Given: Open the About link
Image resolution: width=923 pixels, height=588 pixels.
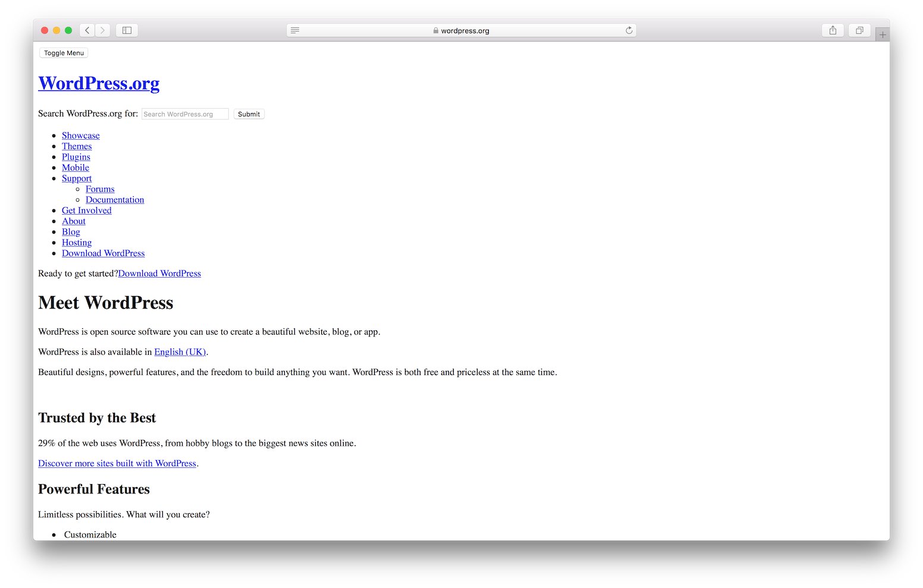Looking at the screenshot, I should point(74,221).
